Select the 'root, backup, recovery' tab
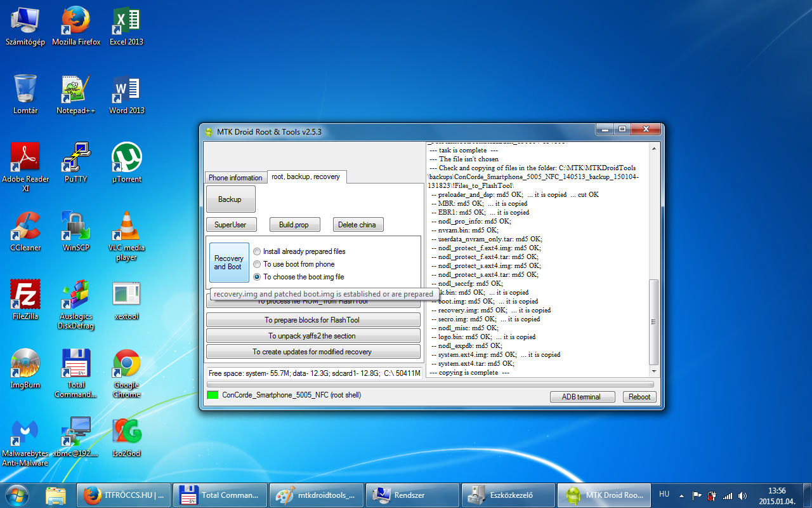 coord(306,177)
